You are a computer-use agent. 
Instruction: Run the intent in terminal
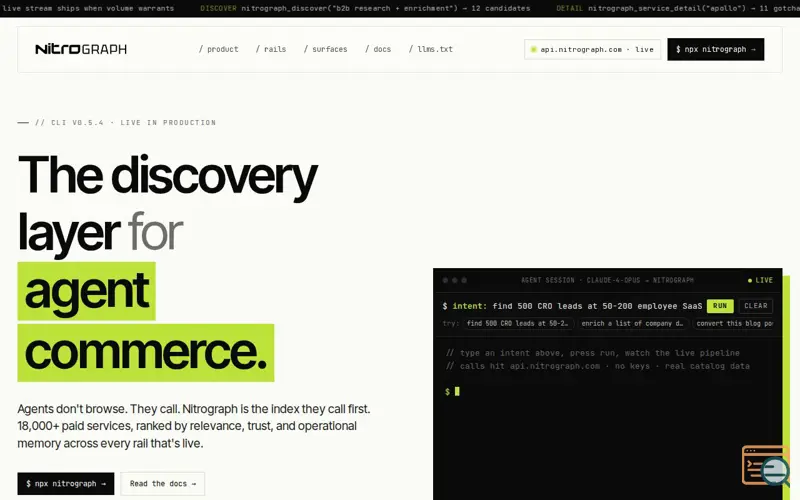tap(720, 306)
